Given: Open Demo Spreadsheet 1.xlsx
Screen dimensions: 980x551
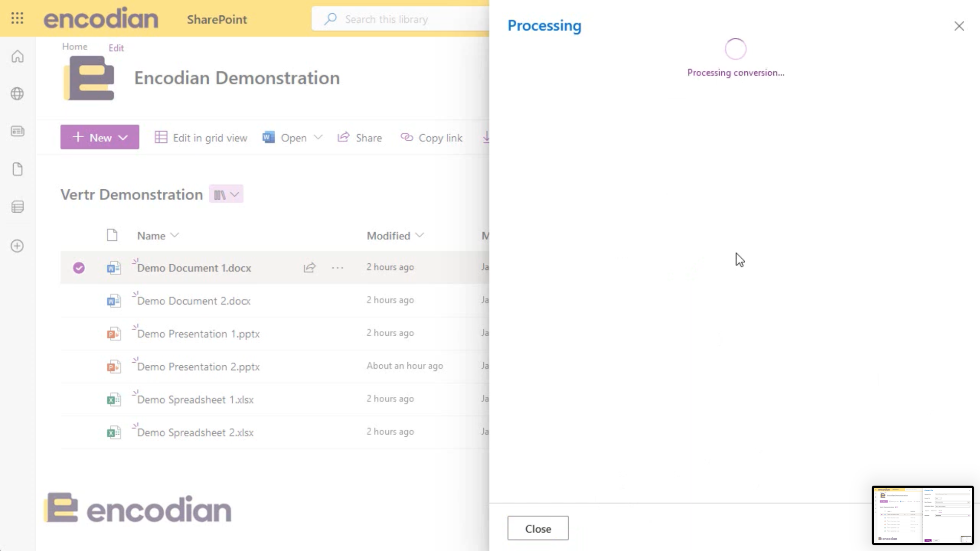Looking at the screenshot, I should [x=195, y=400].
